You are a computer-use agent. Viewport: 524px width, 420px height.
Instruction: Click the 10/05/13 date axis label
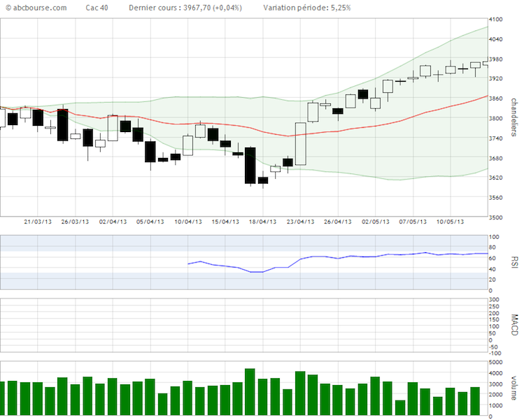pos(450,222)
